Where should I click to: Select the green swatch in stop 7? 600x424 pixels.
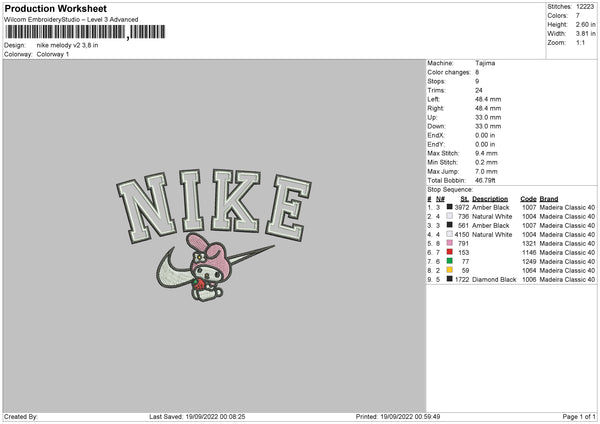point(450,261)
